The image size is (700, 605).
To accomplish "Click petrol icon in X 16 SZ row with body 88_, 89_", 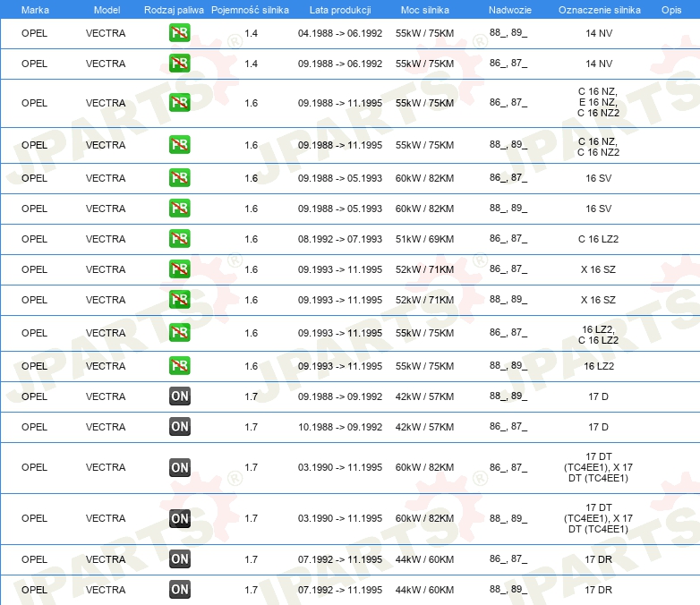I will point(179,299).
